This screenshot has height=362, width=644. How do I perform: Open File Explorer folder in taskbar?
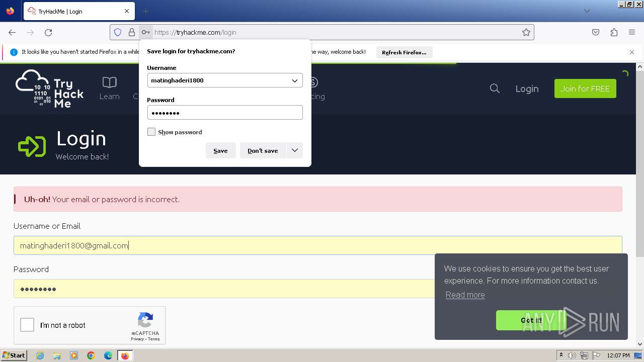[57, 355]
